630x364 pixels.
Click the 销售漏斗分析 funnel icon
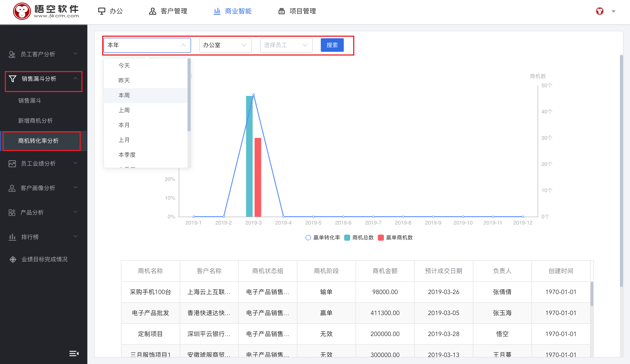tap(12, 79)
